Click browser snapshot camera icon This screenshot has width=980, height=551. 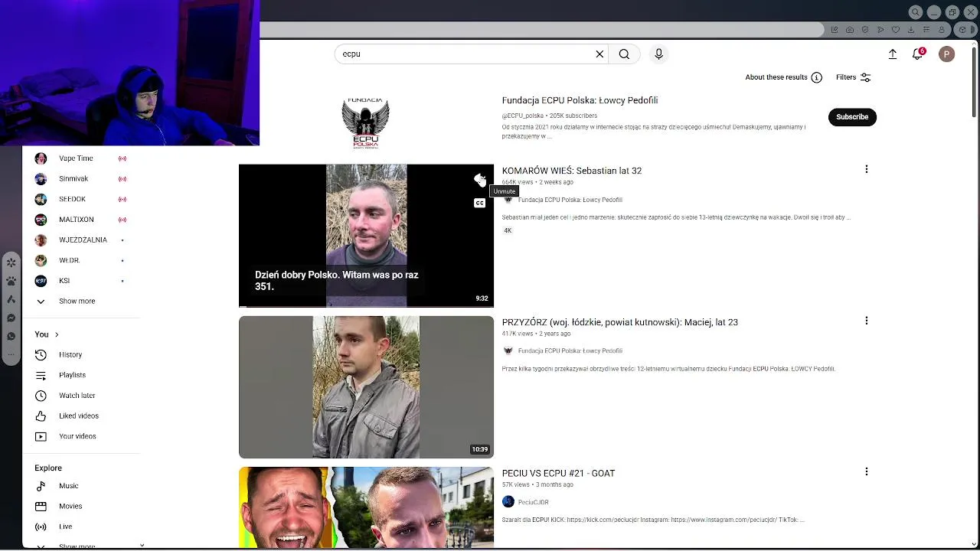[x=850, y=30]
